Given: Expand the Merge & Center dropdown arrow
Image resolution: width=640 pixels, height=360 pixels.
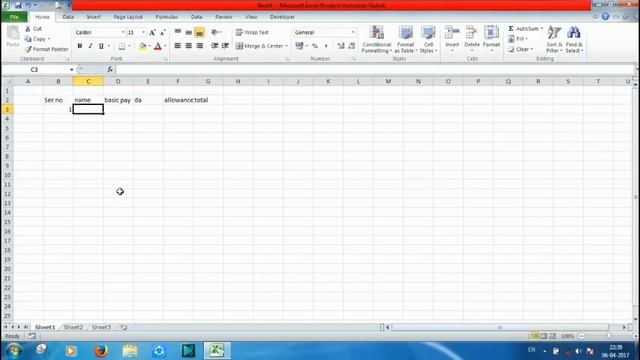Looking at the screenshot, I should tap(286, 46).
